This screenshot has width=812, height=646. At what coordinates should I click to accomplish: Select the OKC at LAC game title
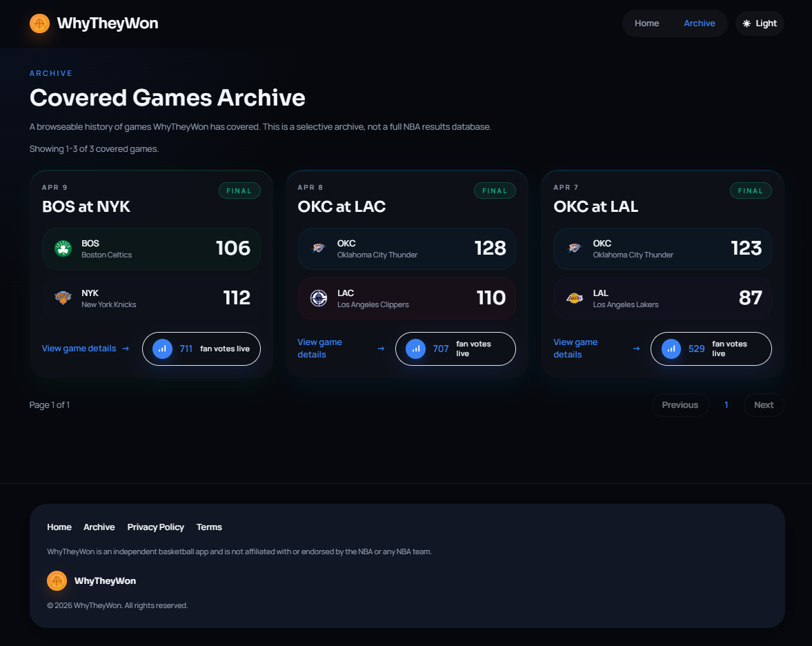coord(341,206)
